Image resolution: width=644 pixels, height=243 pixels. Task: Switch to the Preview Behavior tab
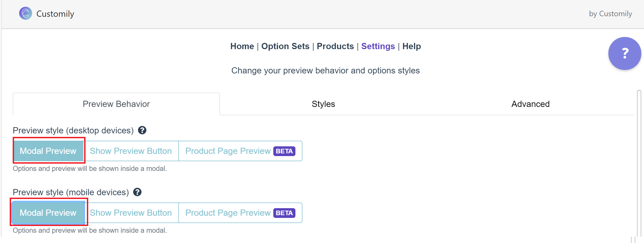(116, 104)
